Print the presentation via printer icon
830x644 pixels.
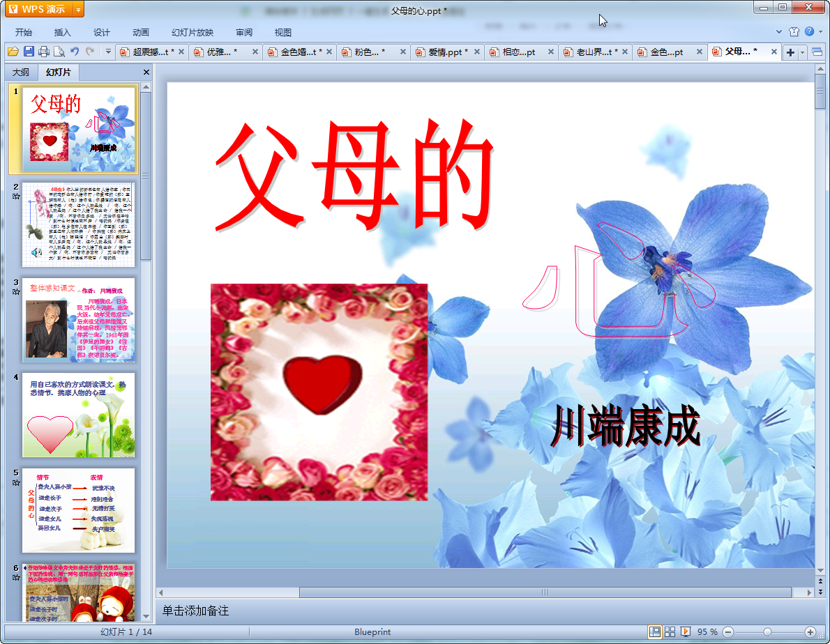click(x=44, y=52)
